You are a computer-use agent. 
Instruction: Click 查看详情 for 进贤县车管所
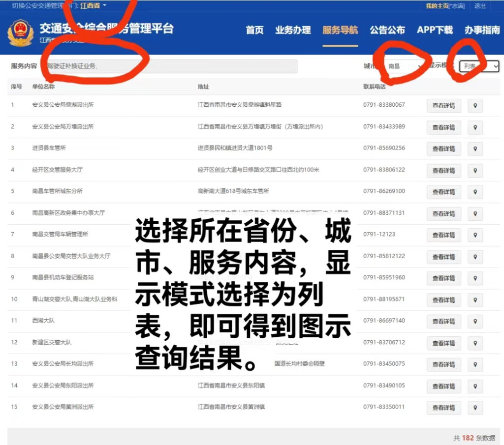[x=443, y=148]
